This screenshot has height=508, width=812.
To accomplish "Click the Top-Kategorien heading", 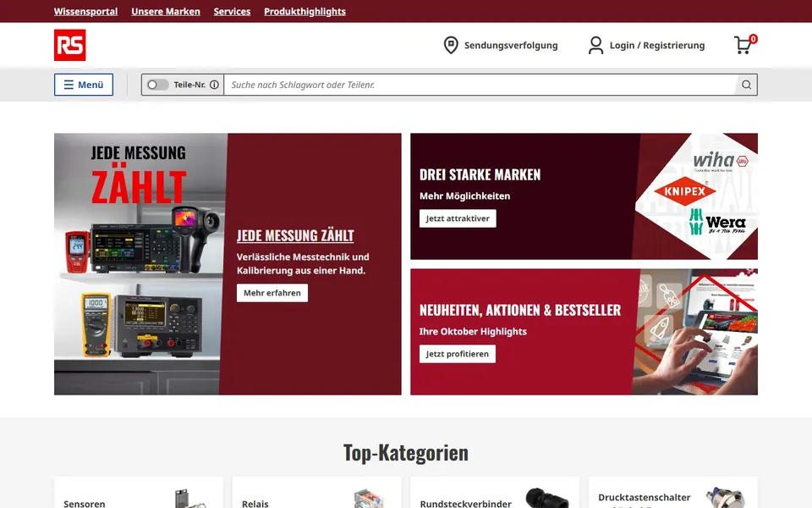I will [406, 452].
